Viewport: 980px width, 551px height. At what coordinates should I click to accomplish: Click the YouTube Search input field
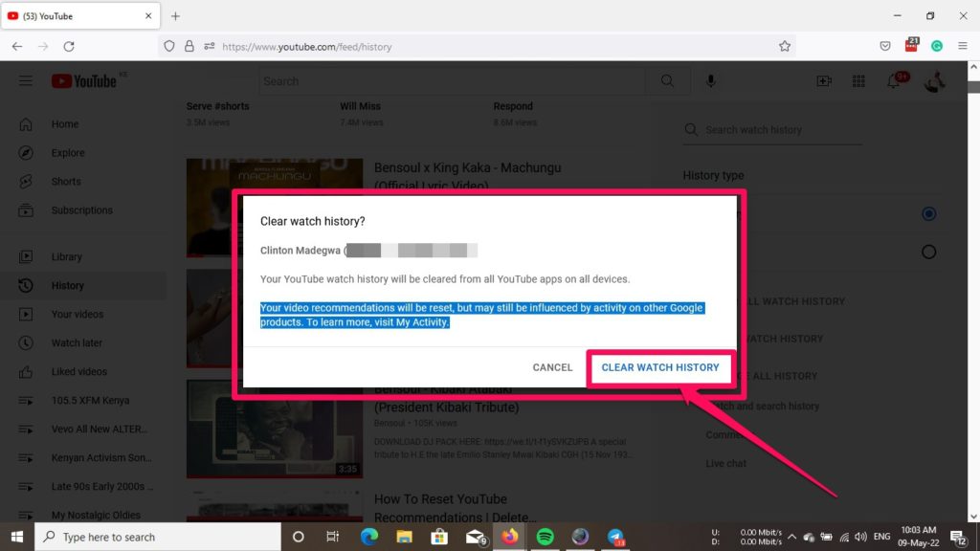(452, 81)
